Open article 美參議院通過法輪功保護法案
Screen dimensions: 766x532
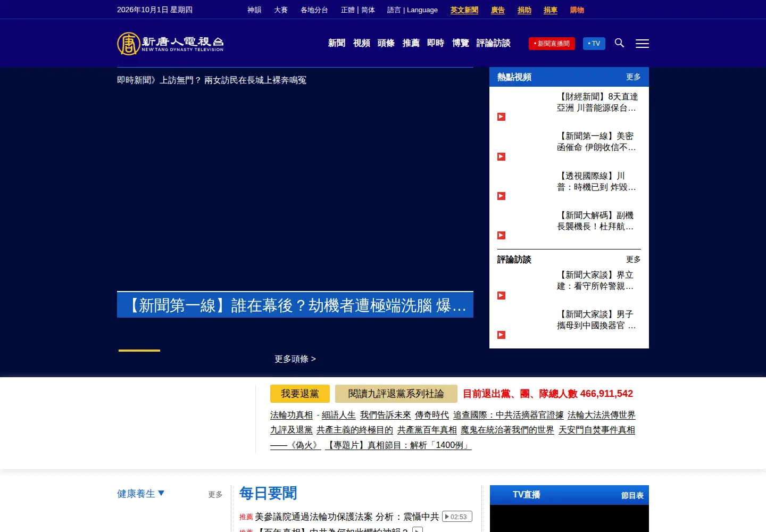pos(347,517)
